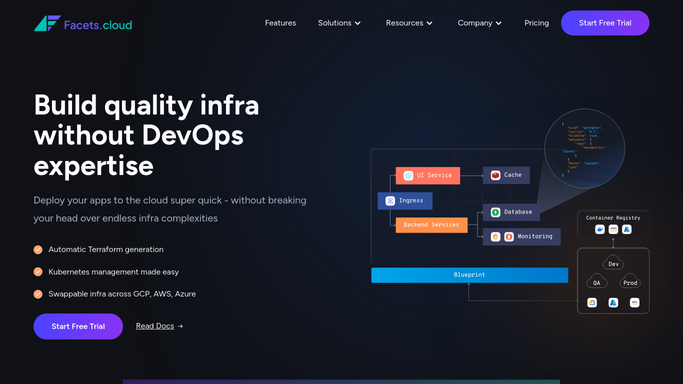
Task: Click Start Free Trial in the header
Action: [605, 23]
